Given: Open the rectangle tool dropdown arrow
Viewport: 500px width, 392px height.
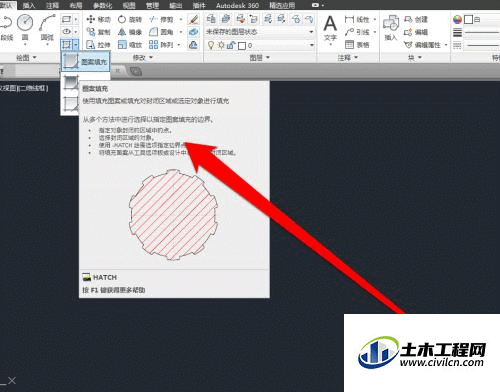Looking at the screenshot, I should pyautogui.click(x=76, y=19).
